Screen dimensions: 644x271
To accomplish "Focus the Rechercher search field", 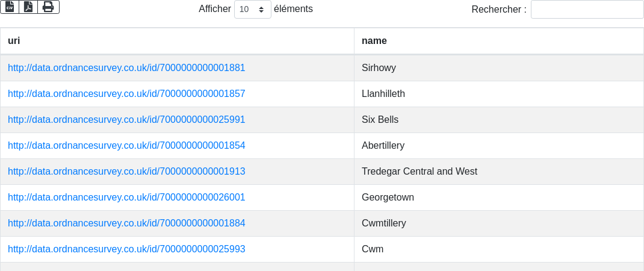I will [x=587, y=10].
